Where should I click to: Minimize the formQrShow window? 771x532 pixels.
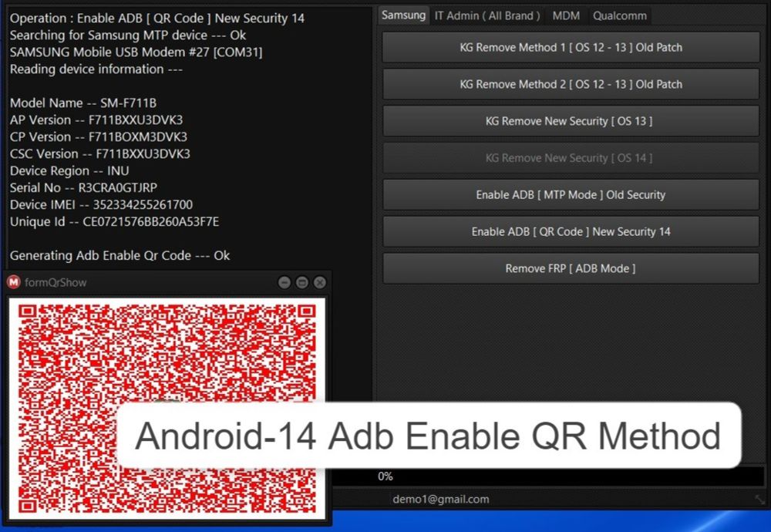(x=284, y=282)
